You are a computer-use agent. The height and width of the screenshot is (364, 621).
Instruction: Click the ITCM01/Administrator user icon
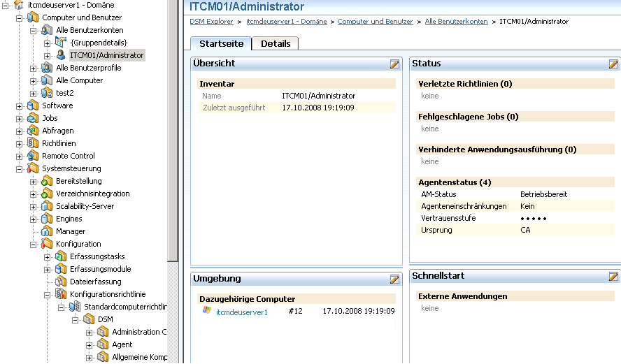(61, 55)
